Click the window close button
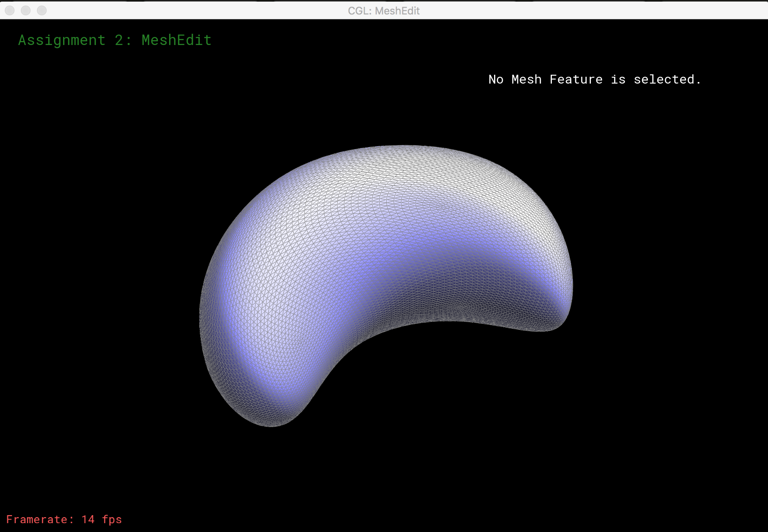Image resolution: width=768 pixels, height=532 pixels. coord(10,10)
